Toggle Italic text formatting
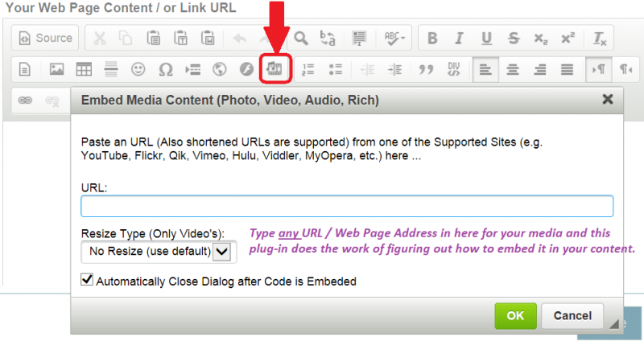Image resolution: width=644 pixels, height=341 pixels. (x=459, y=38)
